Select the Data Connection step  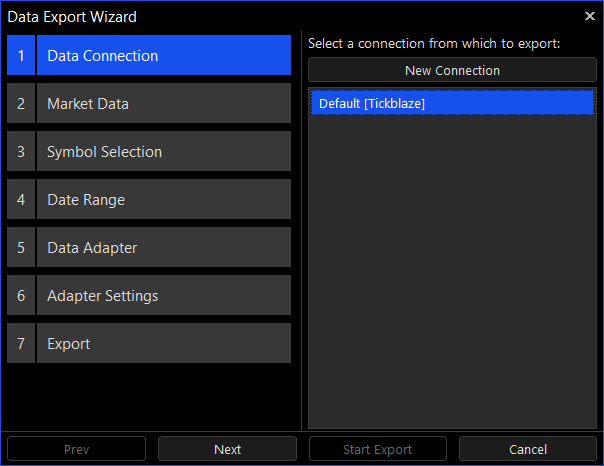(163, 56)
